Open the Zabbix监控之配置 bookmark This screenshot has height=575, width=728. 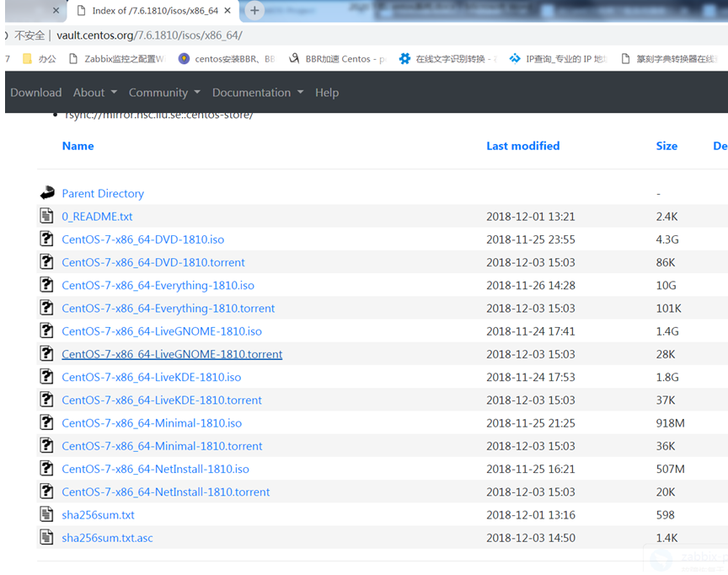(117, 59)
